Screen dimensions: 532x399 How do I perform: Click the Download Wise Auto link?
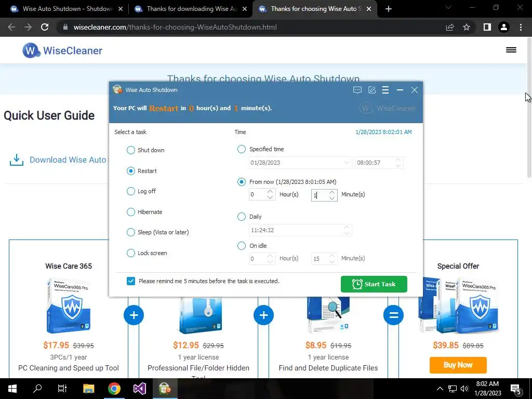[68, 160]
